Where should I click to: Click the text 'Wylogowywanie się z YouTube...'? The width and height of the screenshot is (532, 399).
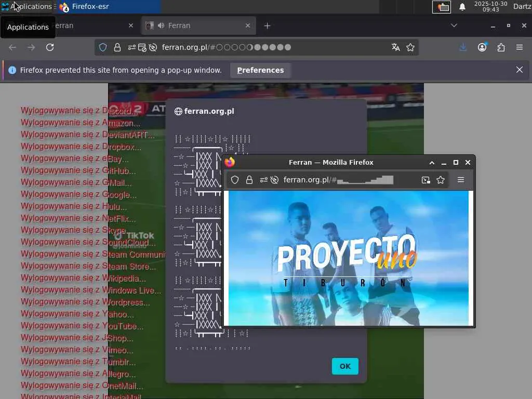pos(82,326)
